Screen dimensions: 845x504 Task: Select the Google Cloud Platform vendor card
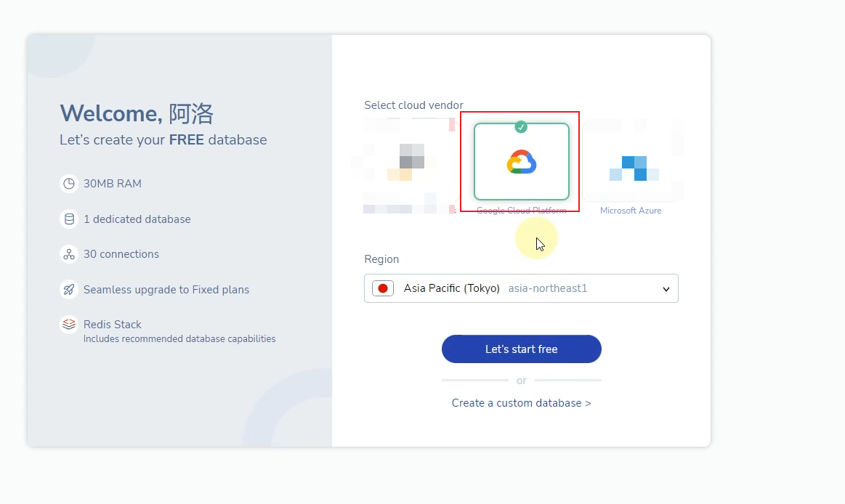pyautogui.click(x=521, y=161)
